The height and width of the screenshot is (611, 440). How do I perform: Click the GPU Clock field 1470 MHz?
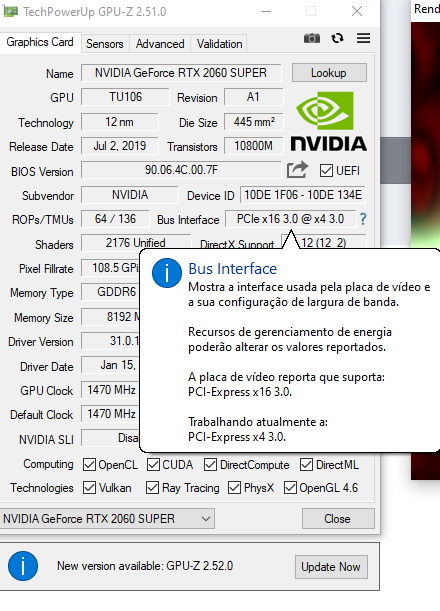click(x=111, y=390)
